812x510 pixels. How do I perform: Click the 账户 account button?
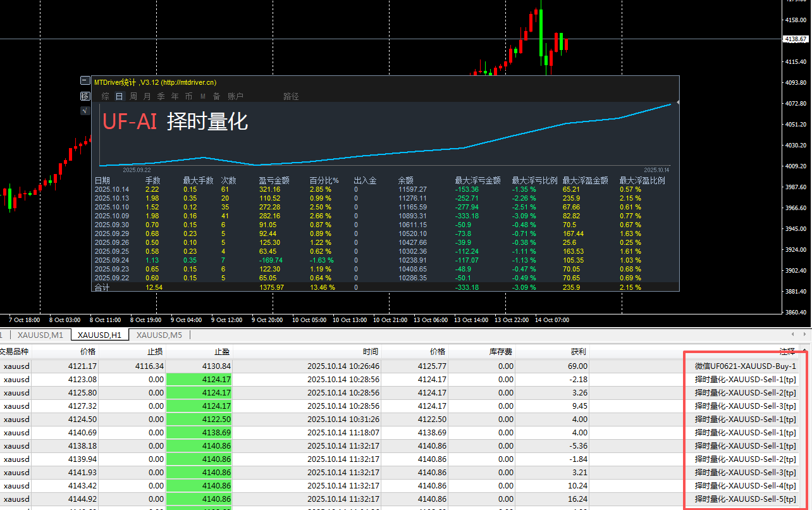(x=235, y=97)
